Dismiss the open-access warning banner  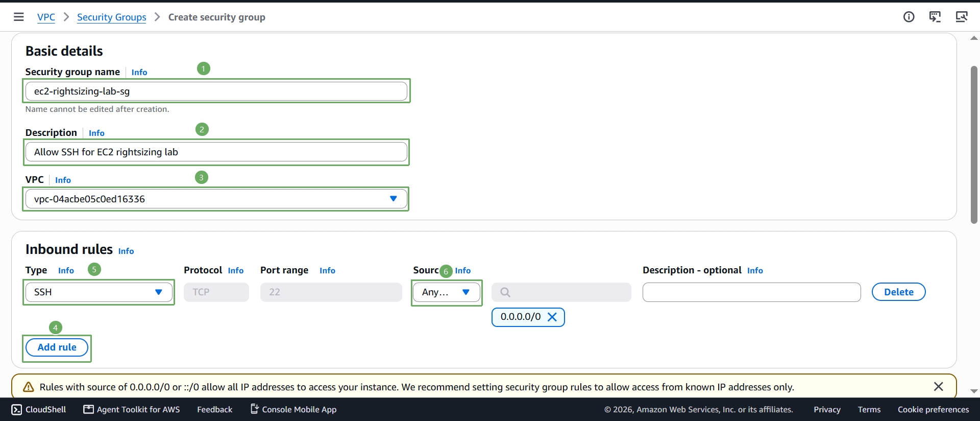[938, 387]
